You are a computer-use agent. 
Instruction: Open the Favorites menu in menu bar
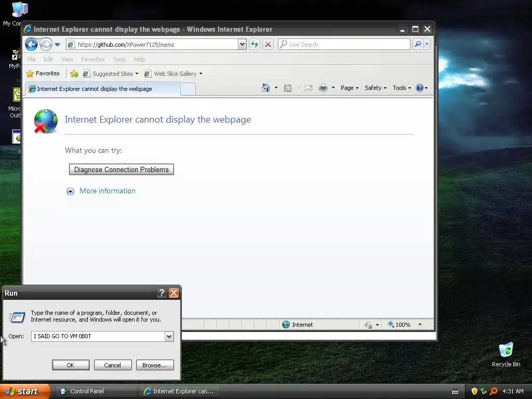pyautogui.click(x=92, y=59)
